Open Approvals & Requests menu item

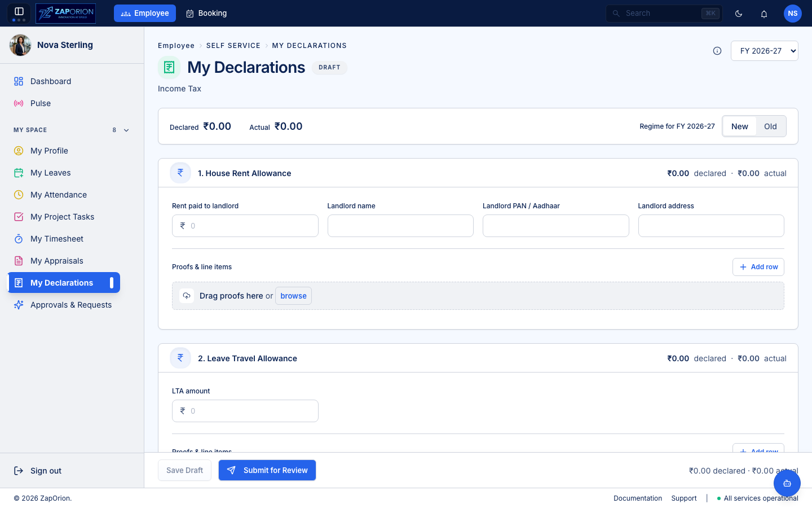coord(64,305)
